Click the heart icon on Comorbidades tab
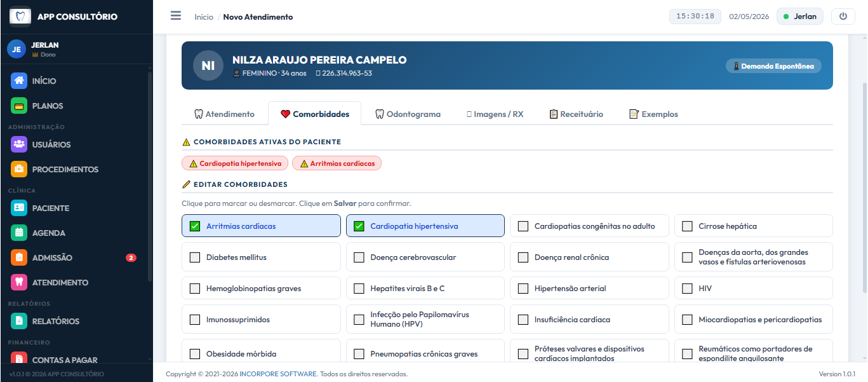 click(285, 114)
